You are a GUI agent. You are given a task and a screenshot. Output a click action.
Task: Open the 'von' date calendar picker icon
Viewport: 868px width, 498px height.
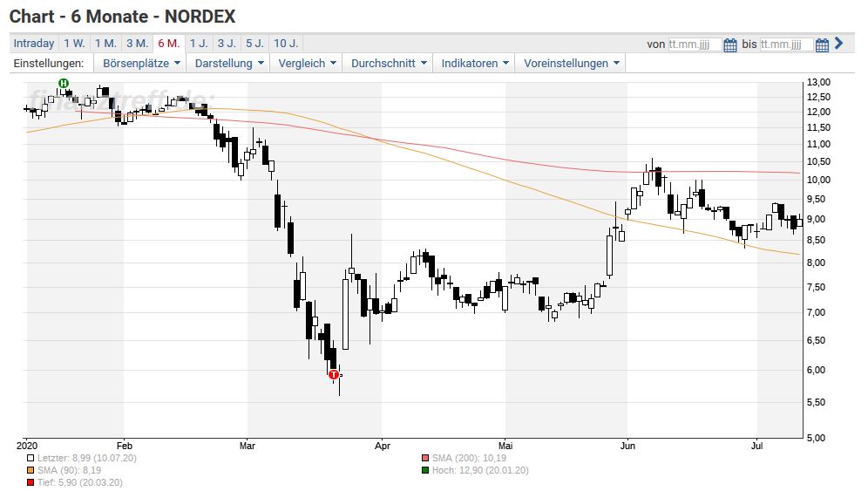(730, 44)
